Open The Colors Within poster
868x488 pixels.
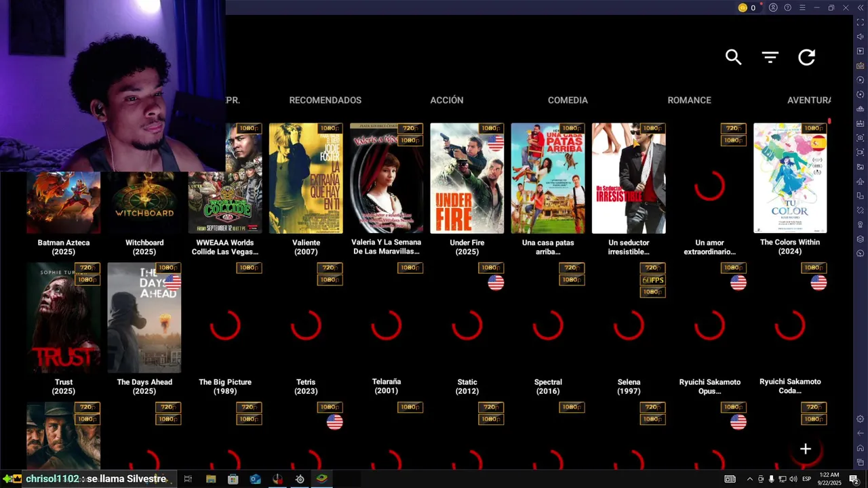[x=790, y=178]
